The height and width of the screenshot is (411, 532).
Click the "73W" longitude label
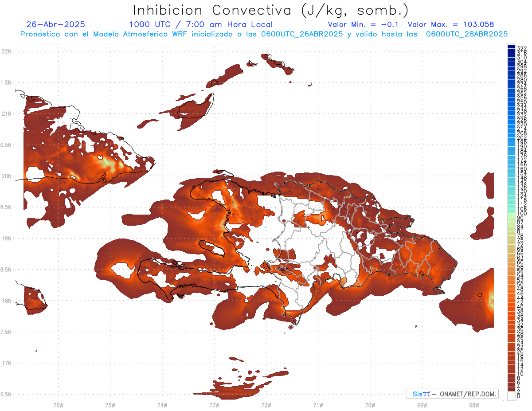(214, 405)
